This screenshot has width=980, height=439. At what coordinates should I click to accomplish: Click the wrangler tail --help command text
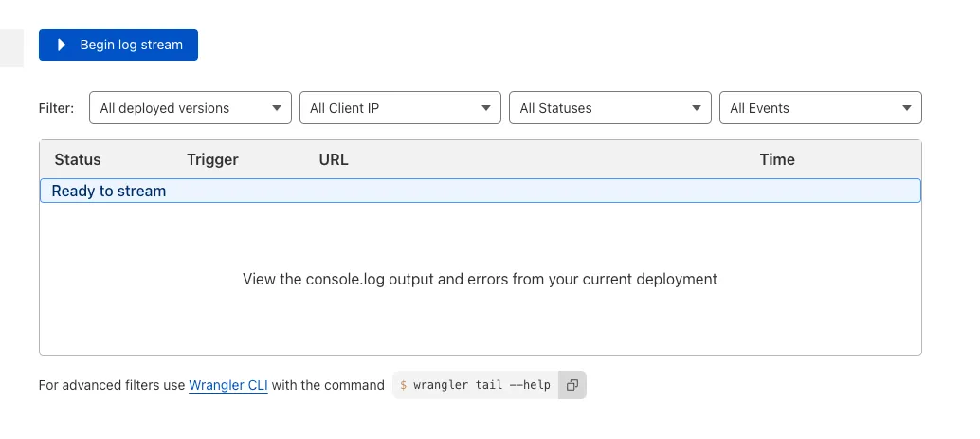[x=481, y=385]
